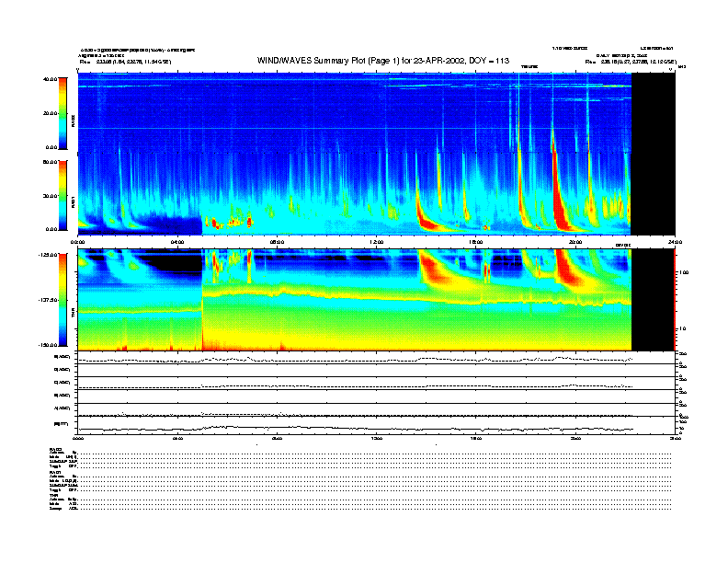
Task: Click the black data gap in TNR panel
Action: click(654, 300)
